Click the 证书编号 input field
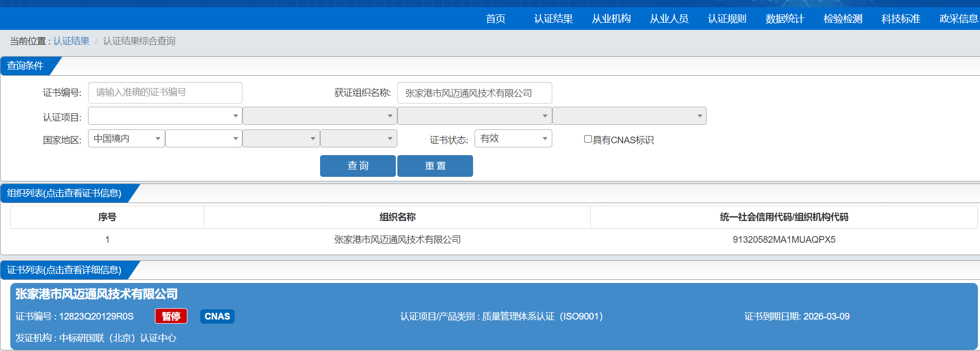 pos(165,93)
